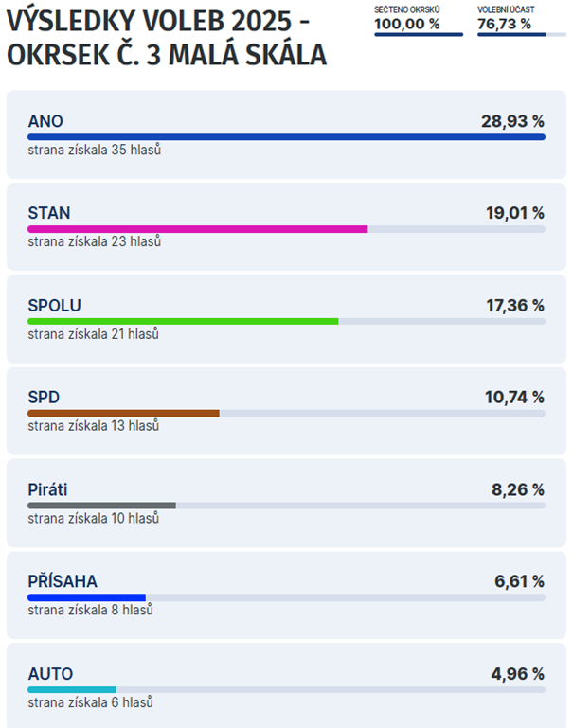Click "strana získala 21 hlasů" under SPOLU
This screenshot has width=573, height=728.
point(93,334)
